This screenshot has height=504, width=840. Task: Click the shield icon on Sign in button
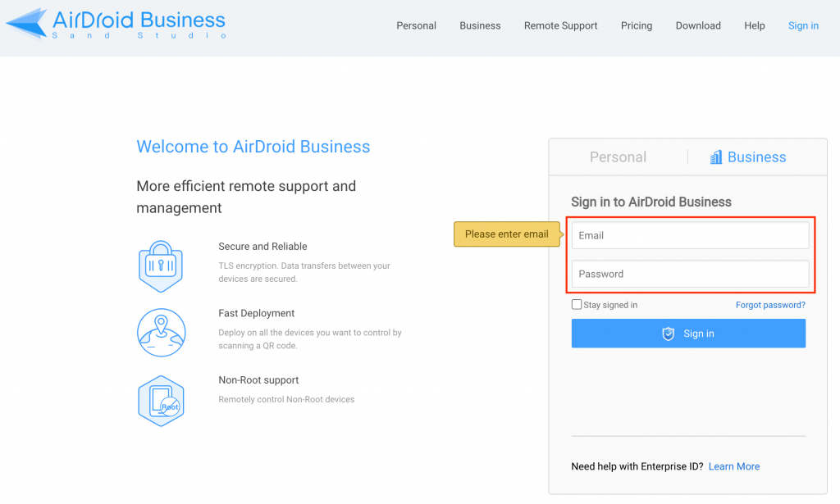pos(668,334)
